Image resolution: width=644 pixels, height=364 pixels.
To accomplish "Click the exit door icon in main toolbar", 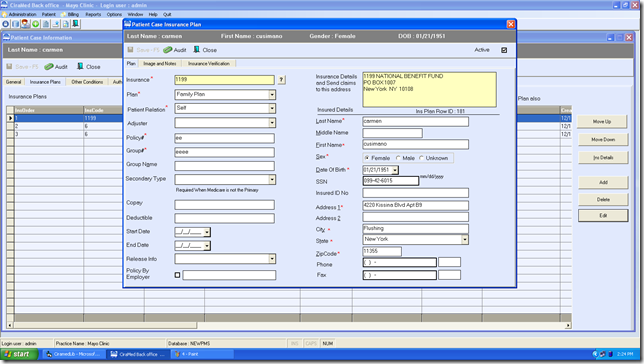I will [76, 24].
